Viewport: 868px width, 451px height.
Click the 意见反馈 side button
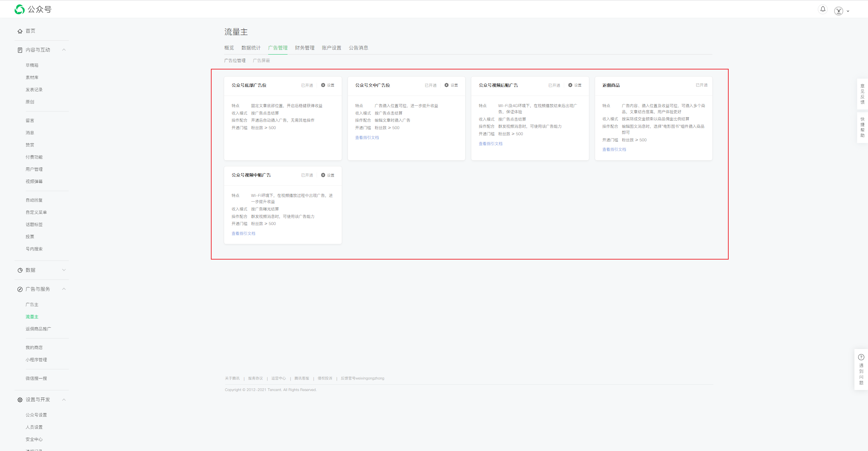click(x=862, y=94)
